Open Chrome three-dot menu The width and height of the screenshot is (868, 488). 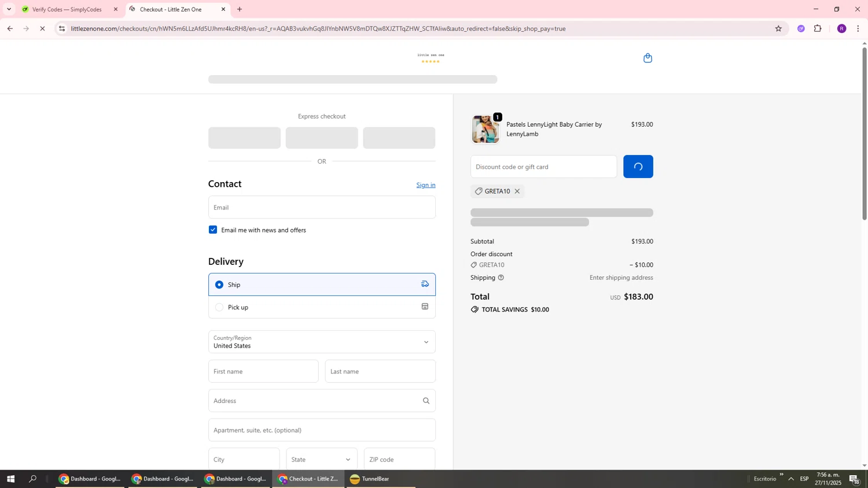(x=858, y=28)
